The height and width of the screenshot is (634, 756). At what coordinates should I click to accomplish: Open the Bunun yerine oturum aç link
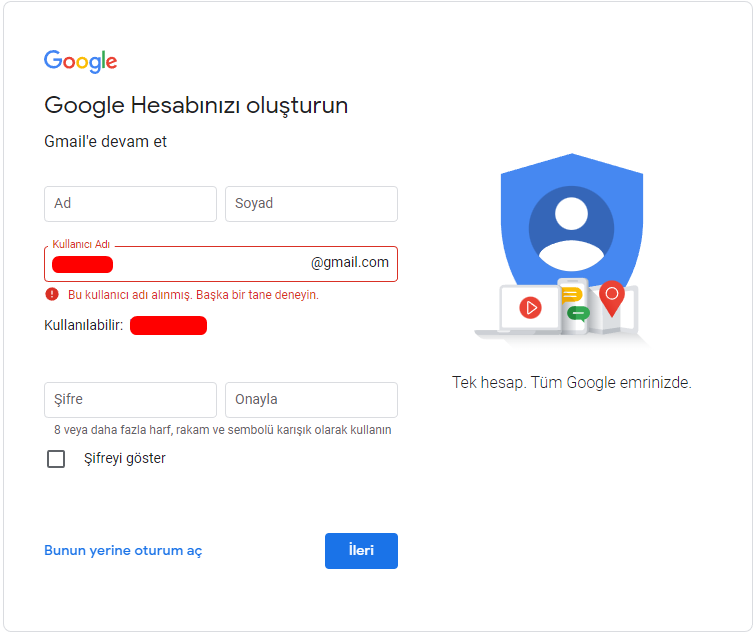pos(123,551)
